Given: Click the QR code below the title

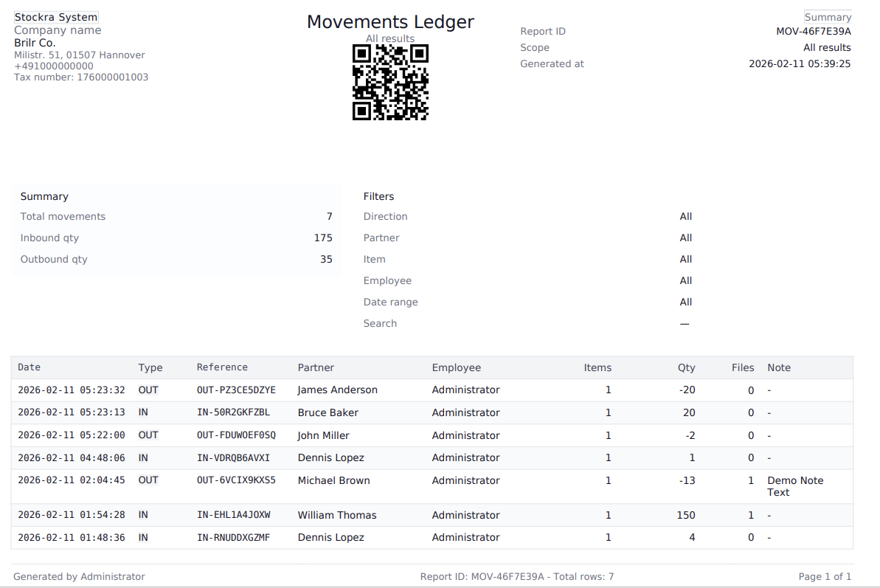Looking at the screenshot, I should pyautogui.click(x=390, y=82).
